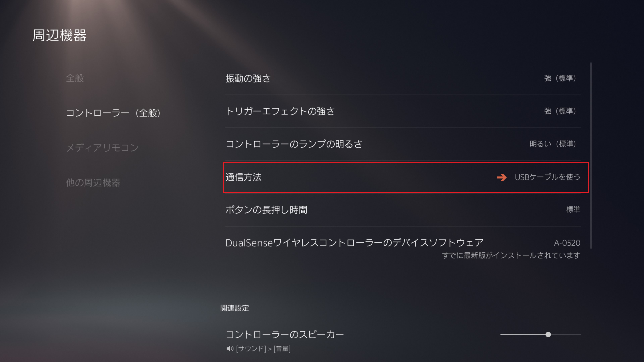
Task: Go to 他の周辺機器 in the sidebar
Action: tap(93, 183)
